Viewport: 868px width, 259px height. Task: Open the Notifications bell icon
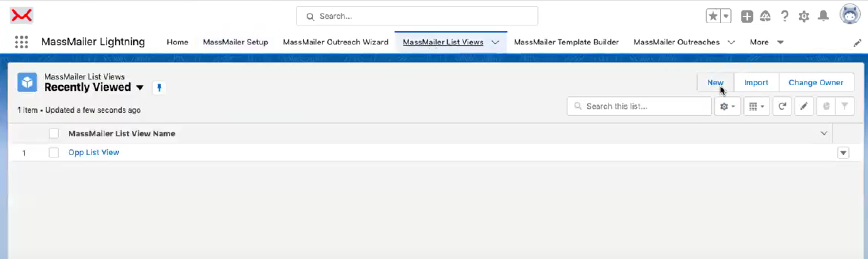coord(823,16)
